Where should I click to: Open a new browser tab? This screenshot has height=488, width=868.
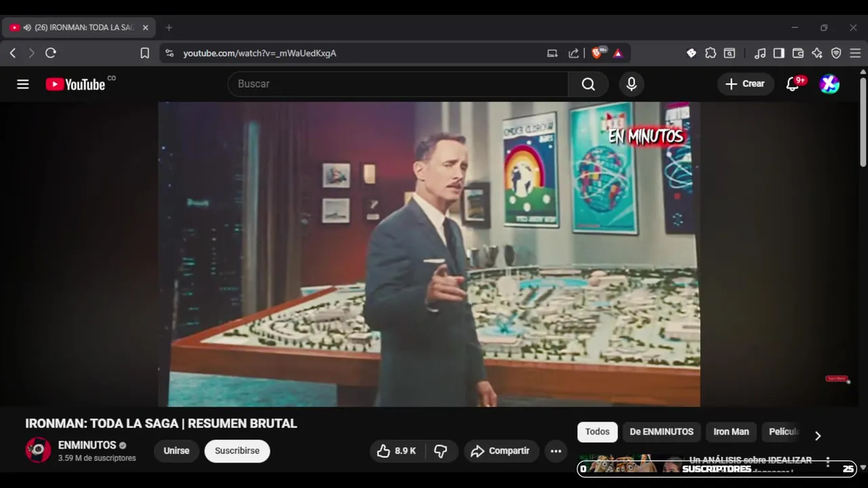169,28
